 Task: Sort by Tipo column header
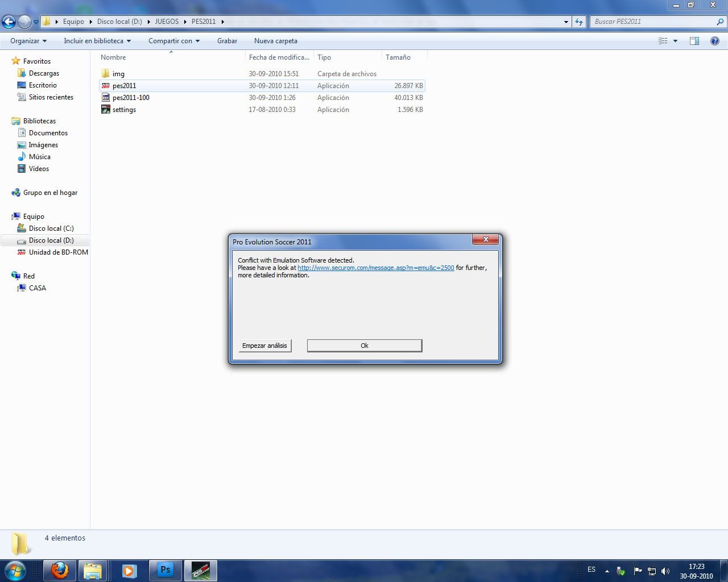click(348, 57)
